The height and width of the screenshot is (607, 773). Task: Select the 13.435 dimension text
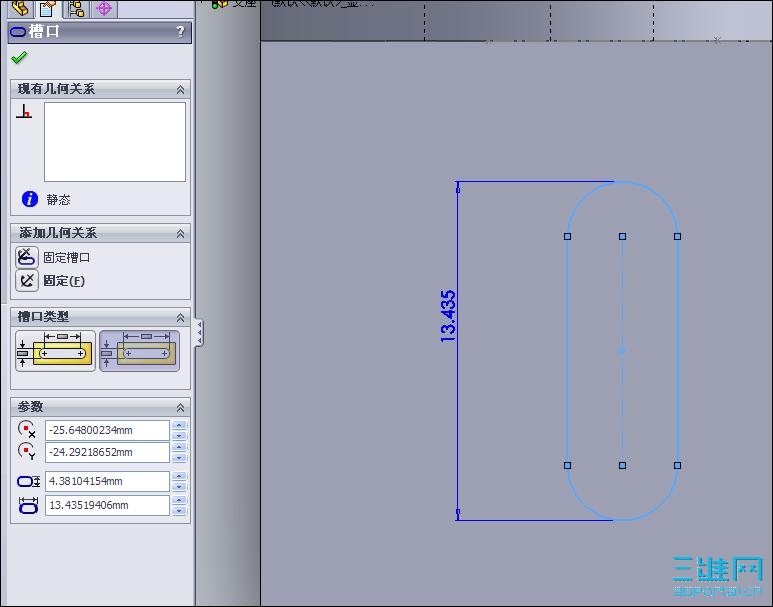448,317
